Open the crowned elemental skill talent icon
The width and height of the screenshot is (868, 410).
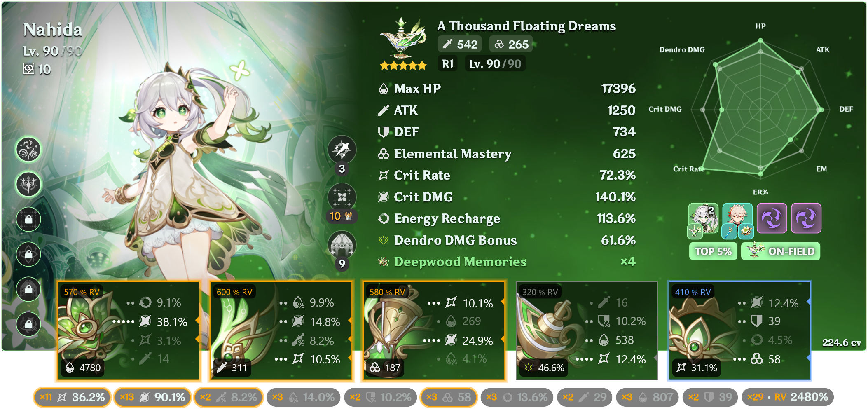(x=342, y=197)
